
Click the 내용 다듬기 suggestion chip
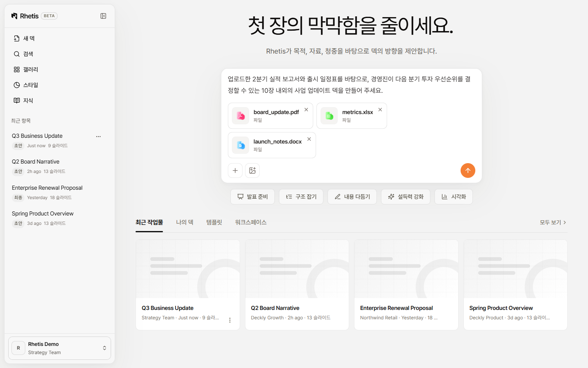pos(352,197)
